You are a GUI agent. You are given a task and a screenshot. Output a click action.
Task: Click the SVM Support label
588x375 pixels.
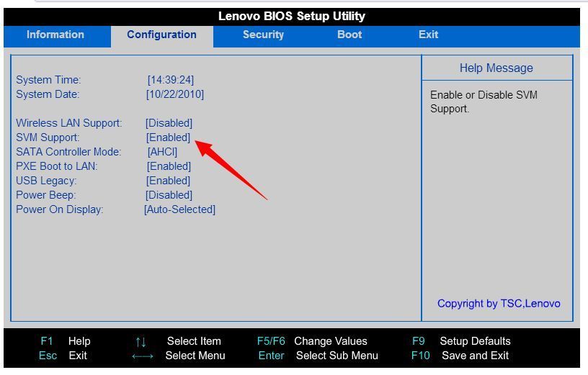(48, 137)
